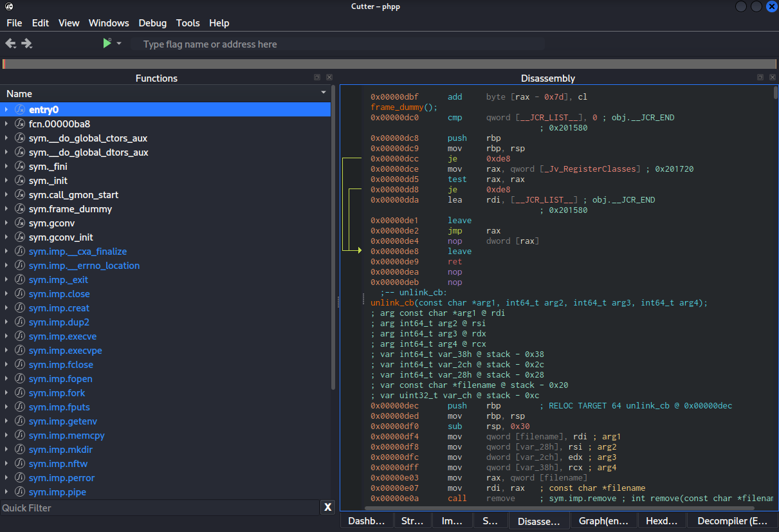
Task: Open the debug mode dropdown arrow
Action: (119, 44)
